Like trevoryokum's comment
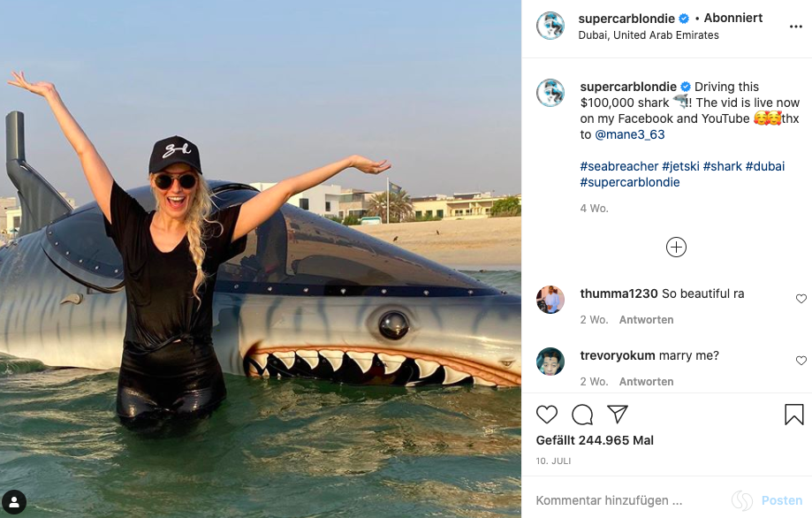The width and height of the screenshot is (812, 518). click(x=801, y=361)
